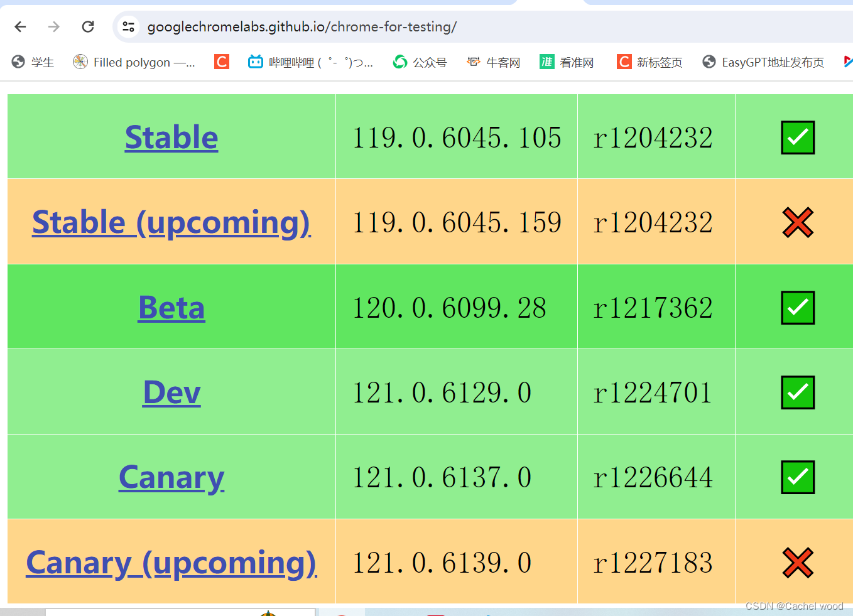The image size is (853, 616).
Task: Open the Stable (upcoming) channel link
Action: 171,222
